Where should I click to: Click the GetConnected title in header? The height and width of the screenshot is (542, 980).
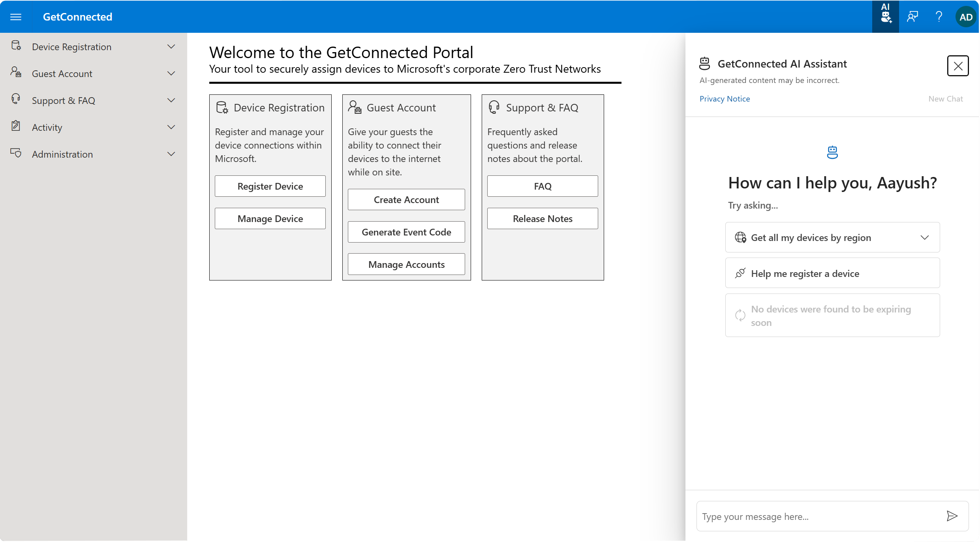78,17
